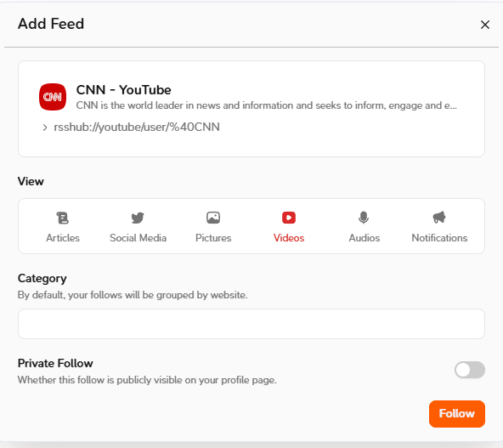Expand the rsshub feed URL chevron

coord(45,128)
